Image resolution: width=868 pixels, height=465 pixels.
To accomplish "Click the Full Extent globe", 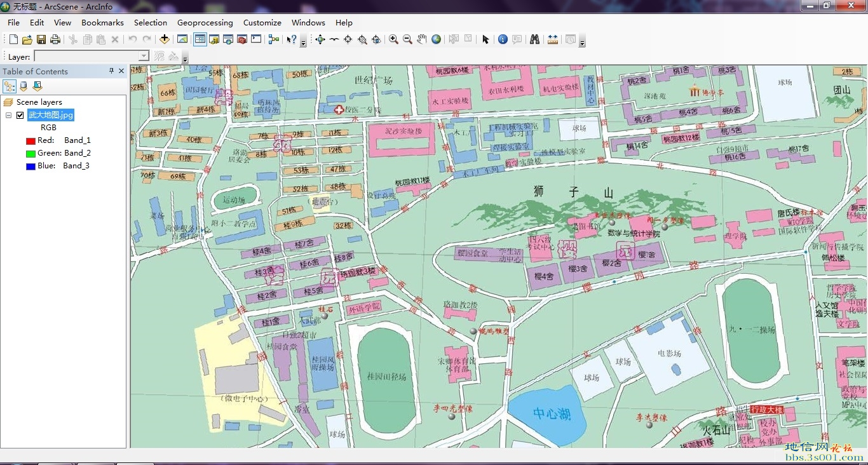I will coord(436,39).
